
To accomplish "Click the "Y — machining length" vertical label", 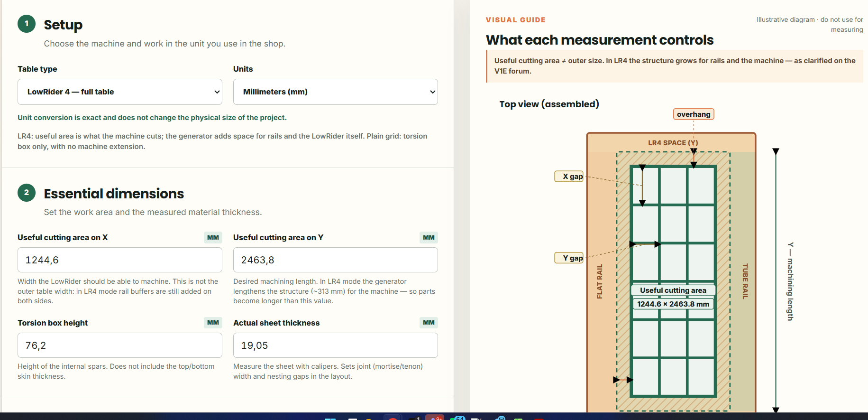I will point(790,281).
